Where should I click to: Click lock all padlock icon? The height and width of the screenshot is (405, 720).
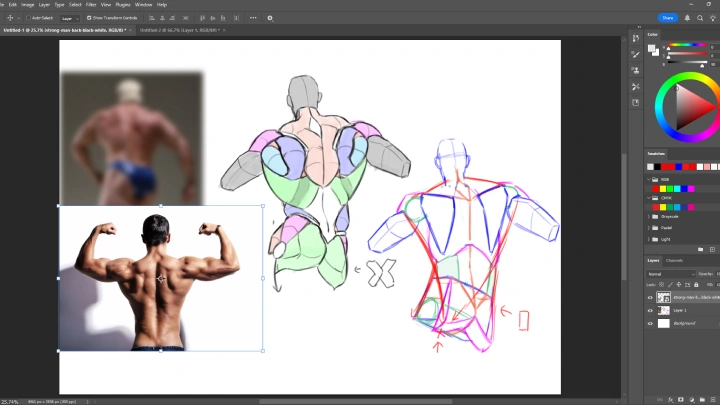696,285
